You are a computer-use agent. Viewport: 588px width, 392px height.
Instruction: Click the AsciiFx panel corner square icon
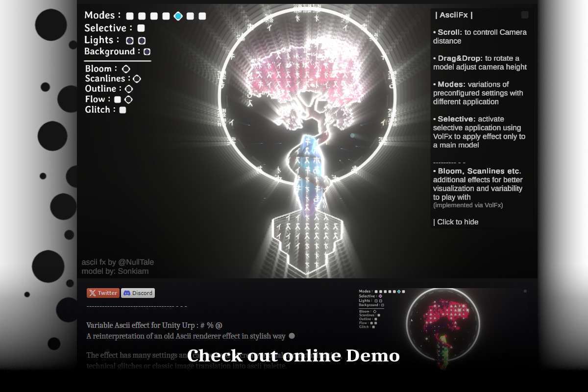525,15
